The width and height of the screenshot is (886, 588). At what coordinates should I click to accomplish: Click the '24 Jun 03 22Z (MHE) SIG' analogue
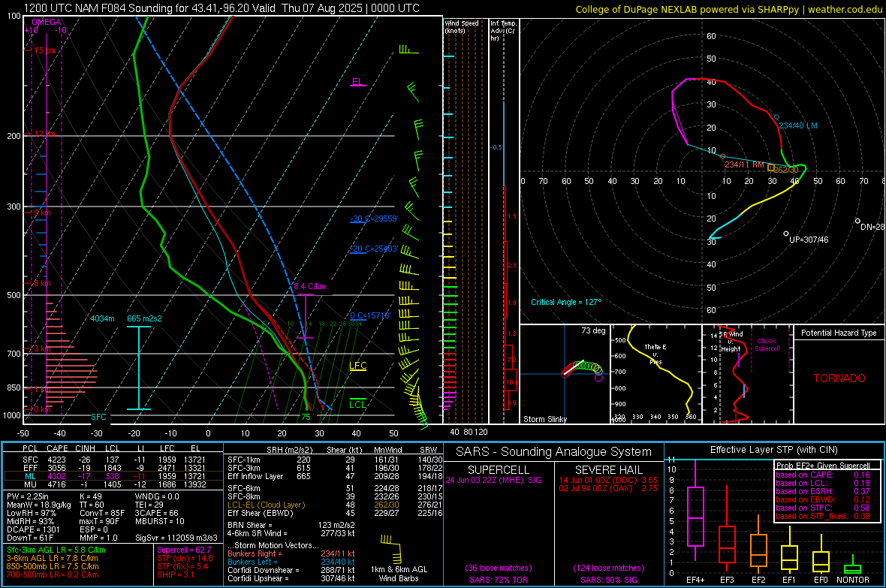pos(493,480)
